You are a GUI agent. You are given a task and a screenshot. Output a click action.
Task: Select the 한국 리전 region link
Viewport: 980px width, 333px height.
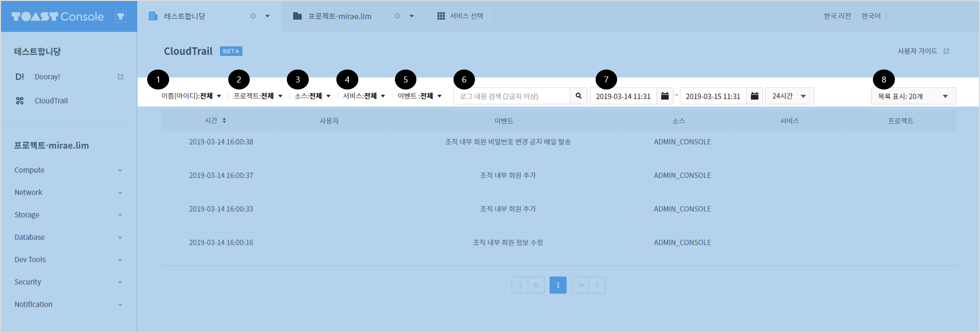[x=837, y=16]
